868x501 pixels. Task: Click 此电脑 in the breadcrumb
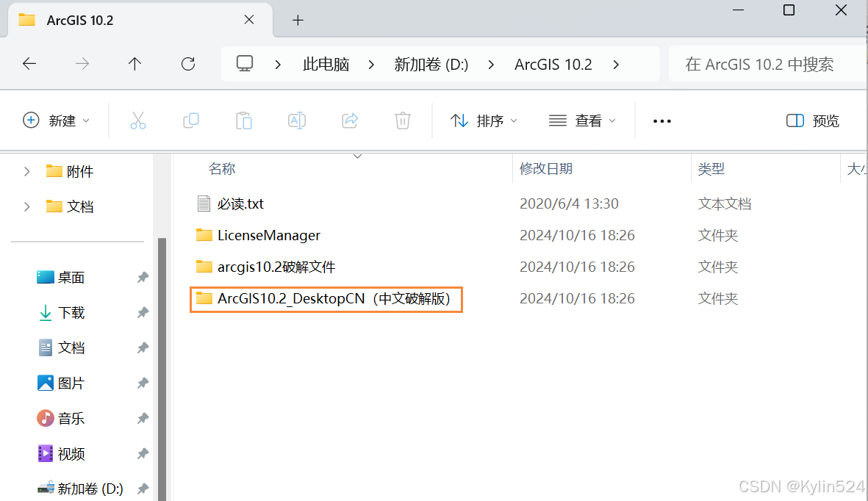tap(326, 65)
